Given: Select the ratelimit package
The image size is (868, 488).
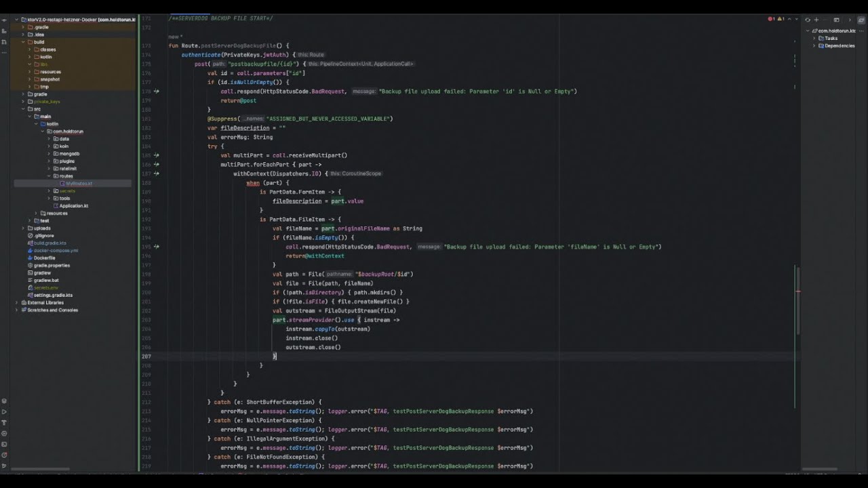Looking at the screenshot, I should click(x=68, y=169).
